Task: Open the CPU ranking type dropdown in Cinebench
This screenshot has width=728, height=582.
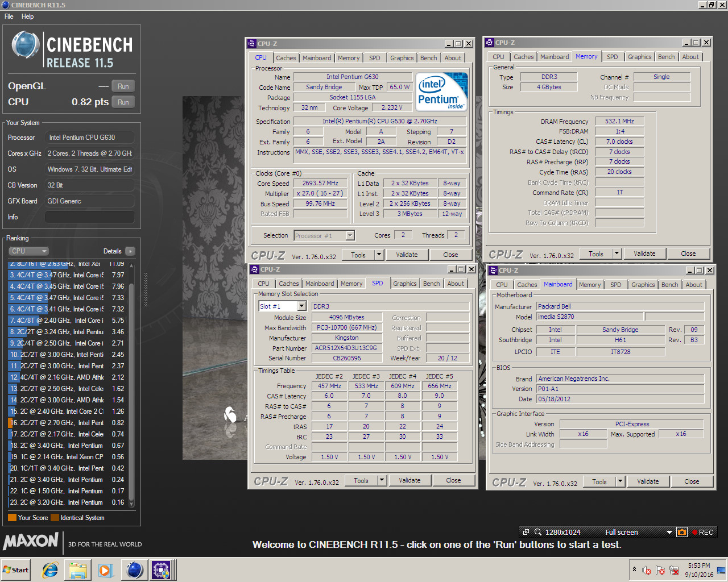Action: click(29, 251)
